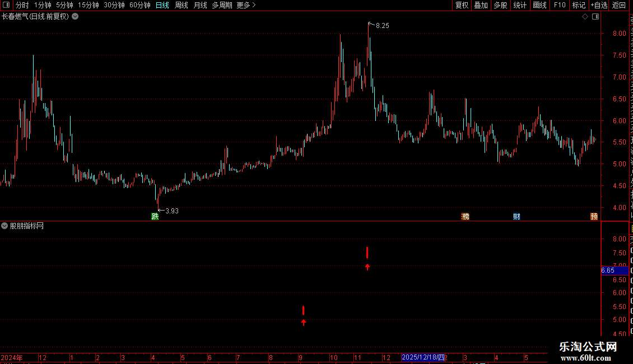633x364 pixels.
Task: Click the diamond icon at chart top right
Action: click(x=585, y=17)
